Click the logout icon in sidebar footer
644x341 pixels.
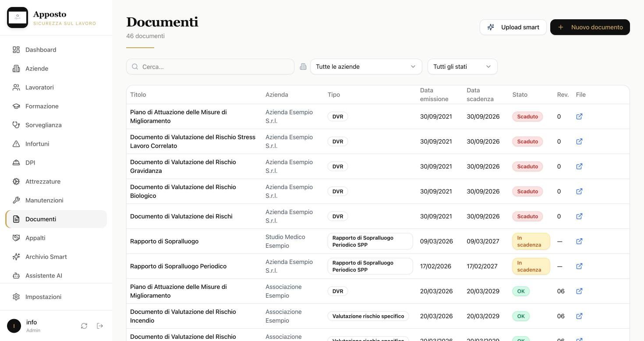pyautogui.click(x=100, y=326)
